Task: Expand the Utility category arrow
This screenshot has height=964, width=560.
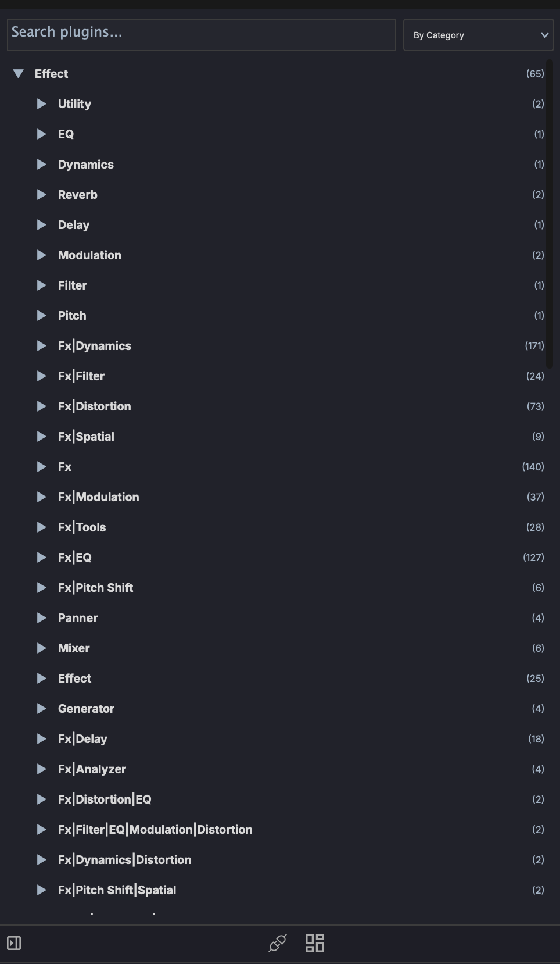Action: point(41,104)
